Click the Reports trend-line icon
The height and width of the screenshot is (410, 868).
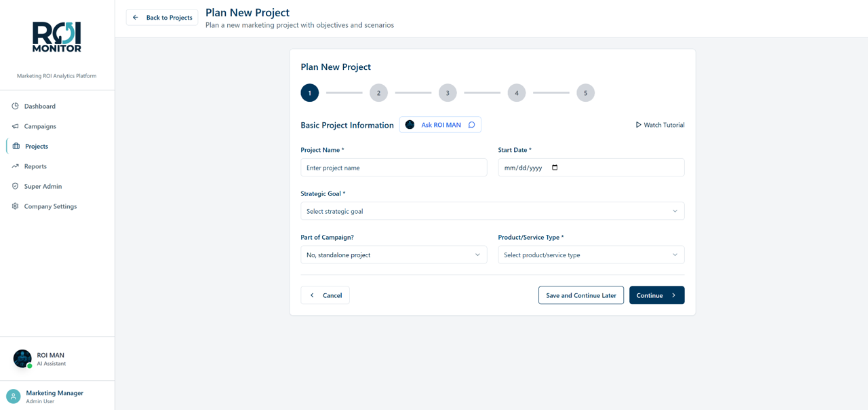[15, 166]
